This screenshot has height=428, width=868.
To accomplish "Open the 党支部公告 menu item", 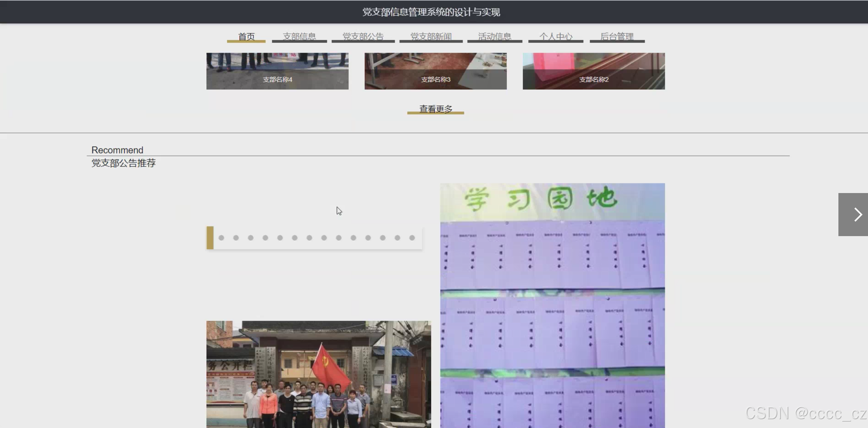I will 363,37.
